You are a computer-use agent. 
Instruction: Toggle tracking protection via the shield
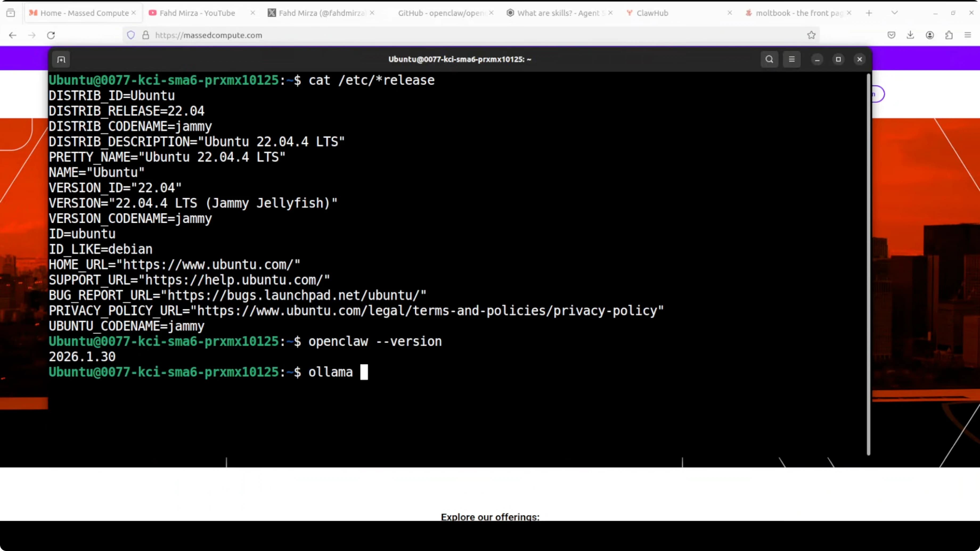(131, 35)
